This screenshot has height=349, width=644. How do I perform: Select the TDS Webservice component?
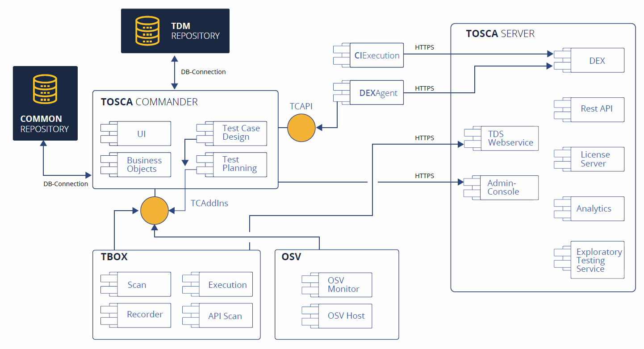501,138
